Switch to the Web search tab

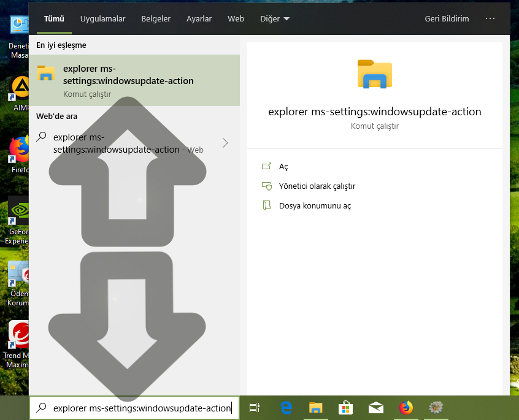coord(236,19)
